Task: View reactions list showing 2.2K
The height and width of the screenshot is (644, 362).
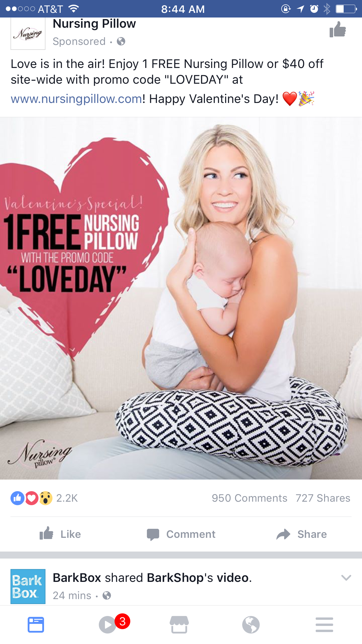Action: click(44, 498)
